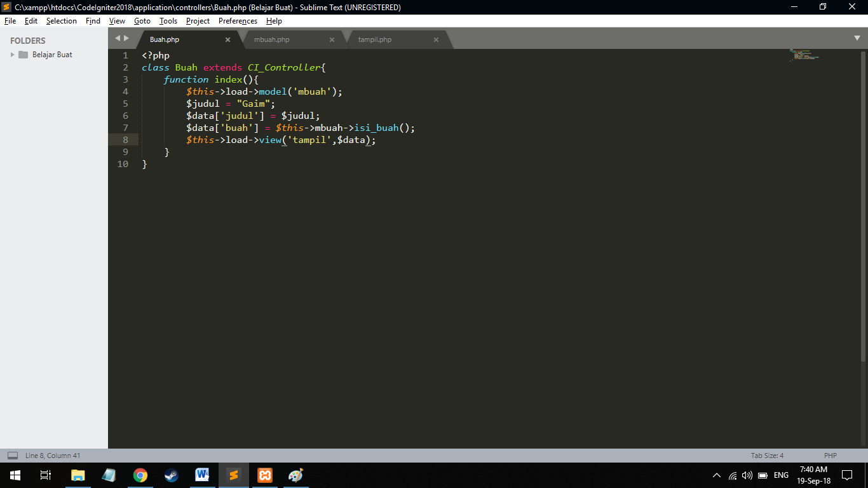Screen dimensions: 868x488
Task: Click the minimap code preview
Action: click(804, 55)
